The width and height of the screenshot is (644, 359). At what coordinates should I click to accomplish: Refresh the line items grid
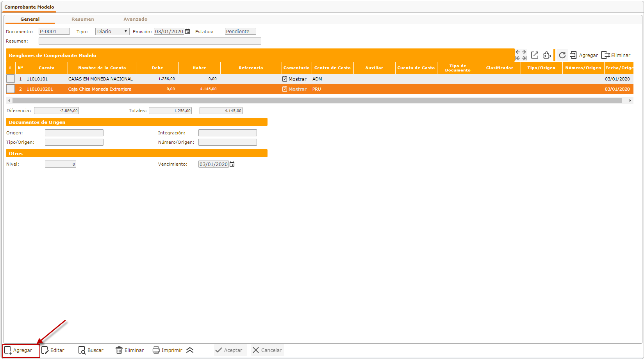[x=562, y=55]
